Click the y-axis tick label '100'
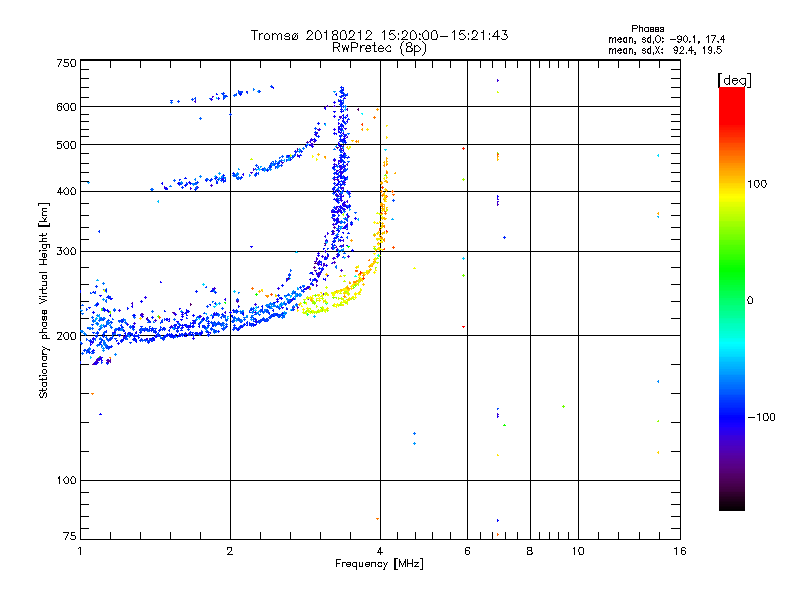 tap(66, 481)
